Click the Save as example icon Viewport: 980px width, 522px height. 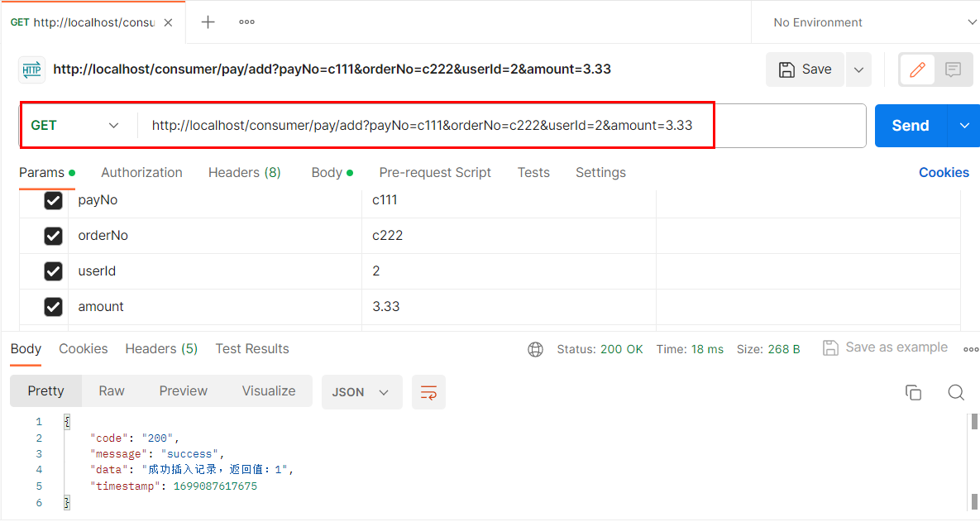pos(830,347)
